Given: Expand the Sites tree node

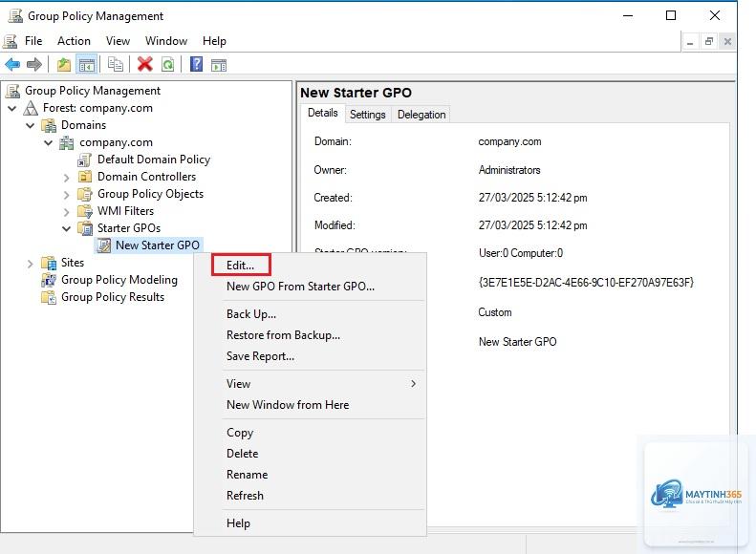Looking at the screenshot, I should 31,264.
